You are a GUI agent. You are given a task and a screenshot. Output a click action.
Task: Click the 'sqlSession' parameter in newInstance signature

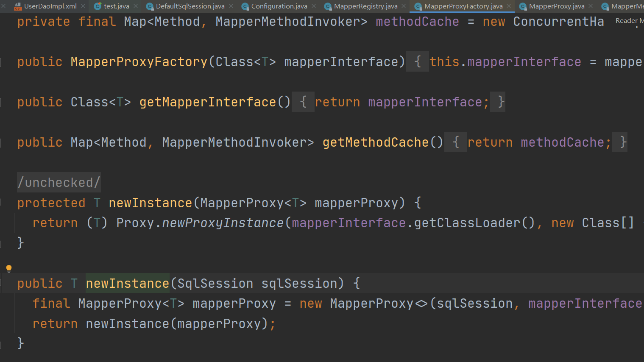[299, 284]
